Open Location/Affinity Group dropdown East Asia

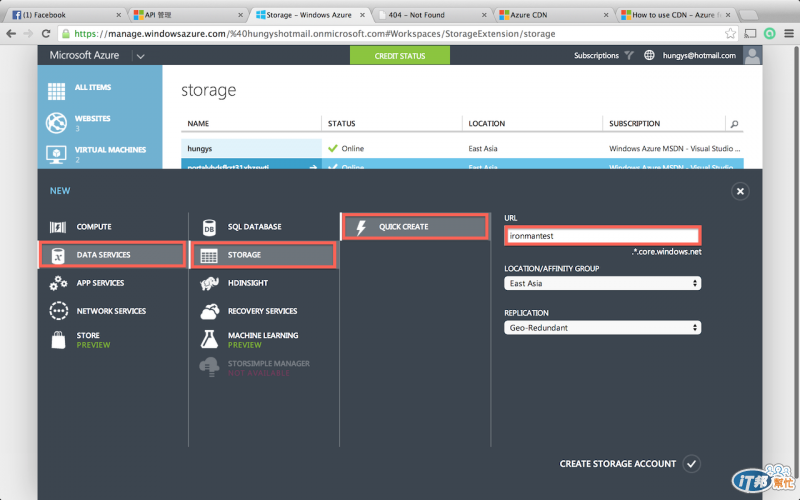[603, 283]
